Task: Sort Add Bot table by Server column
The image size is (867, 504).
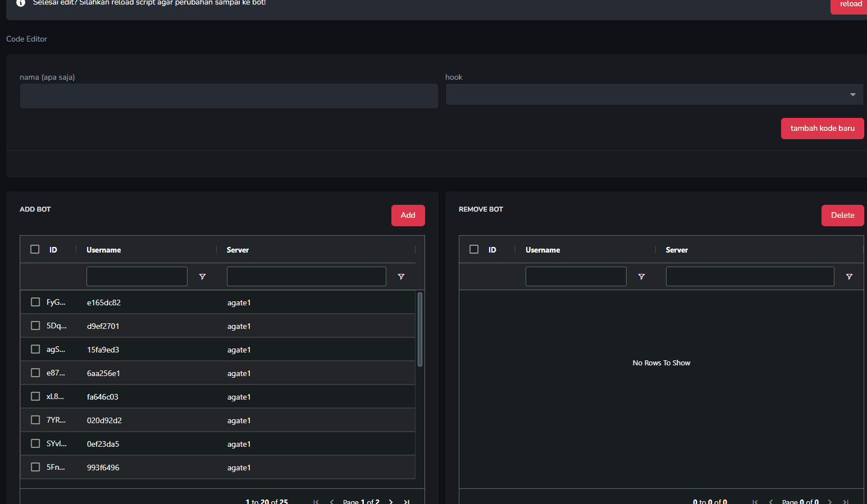Action: coord(238,250)
